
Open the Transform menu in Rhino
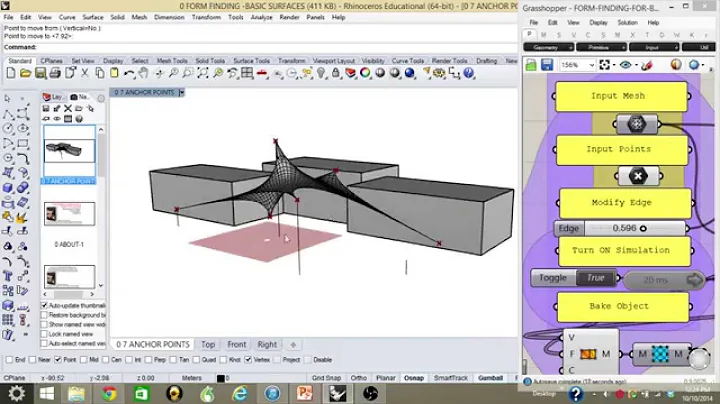[x=206, y=17]
